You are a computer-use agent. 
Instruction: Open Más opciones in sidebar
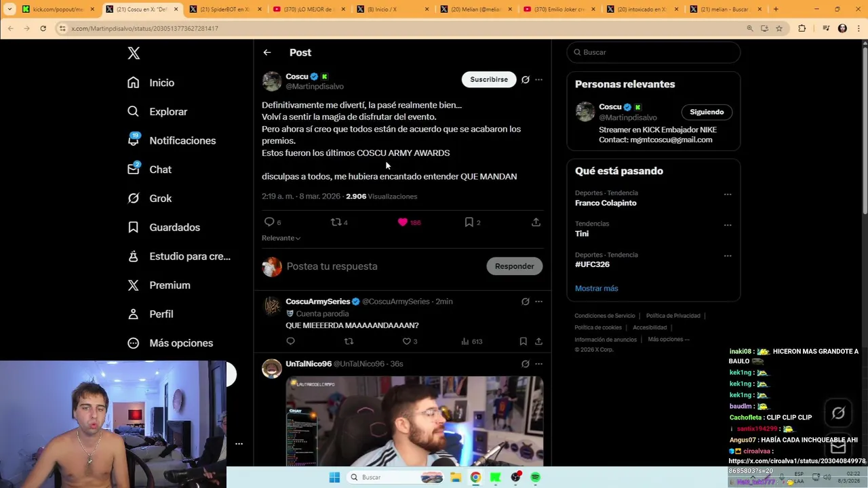(x=170, y=343)
